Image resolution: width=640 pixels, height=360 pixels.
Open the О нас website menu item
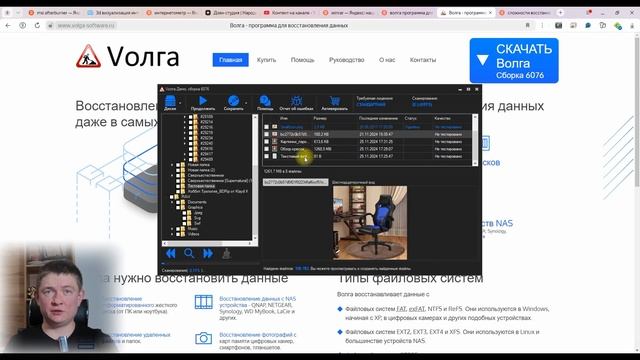tap(387, 60)
